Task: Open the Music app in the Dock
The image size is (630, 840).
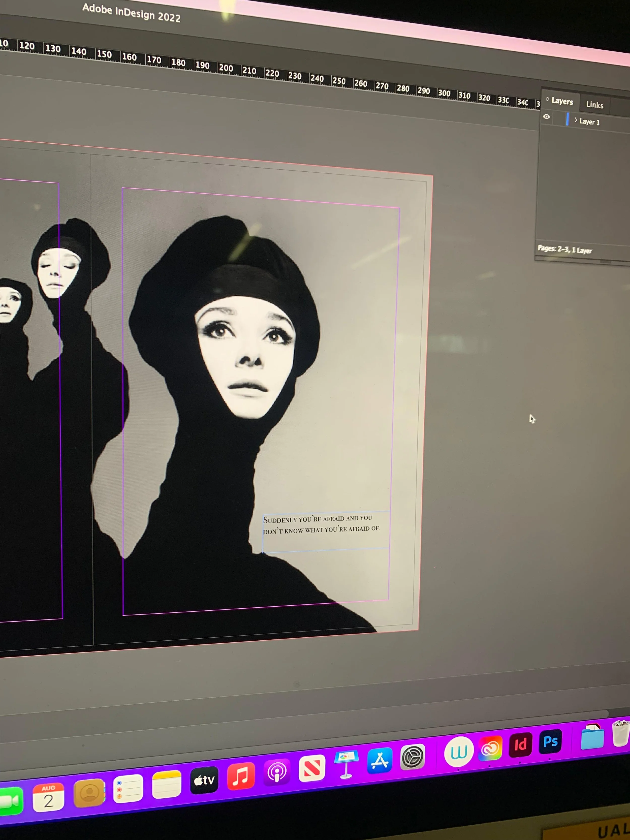Action: 241,776
